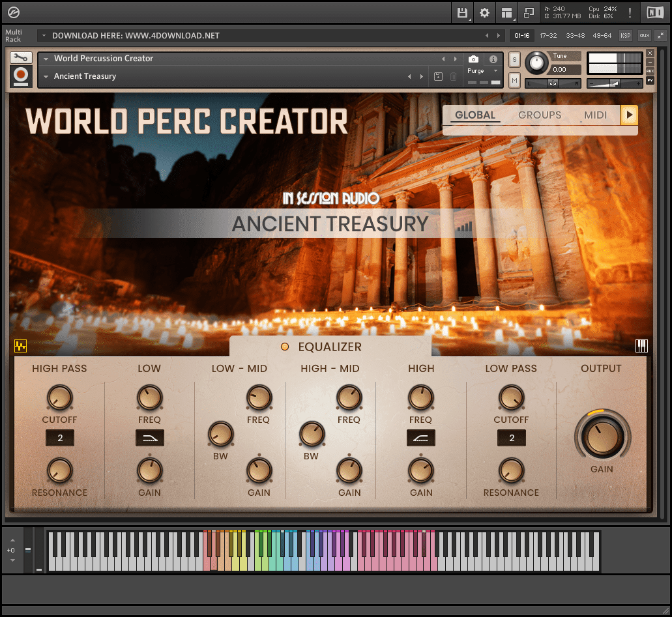Delete the snapshot trash icon
Viewport: 672px width, 617px height.
[x=453, y=77]
